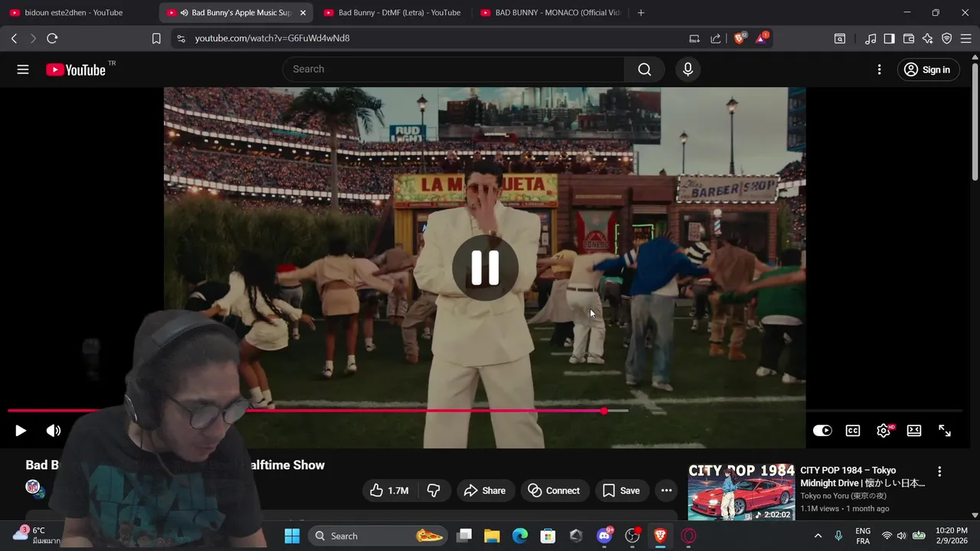Toggle the autoplay switch in player
This screenshot has width=980, height=551.
pyautogui.click(x=822, y=431)
